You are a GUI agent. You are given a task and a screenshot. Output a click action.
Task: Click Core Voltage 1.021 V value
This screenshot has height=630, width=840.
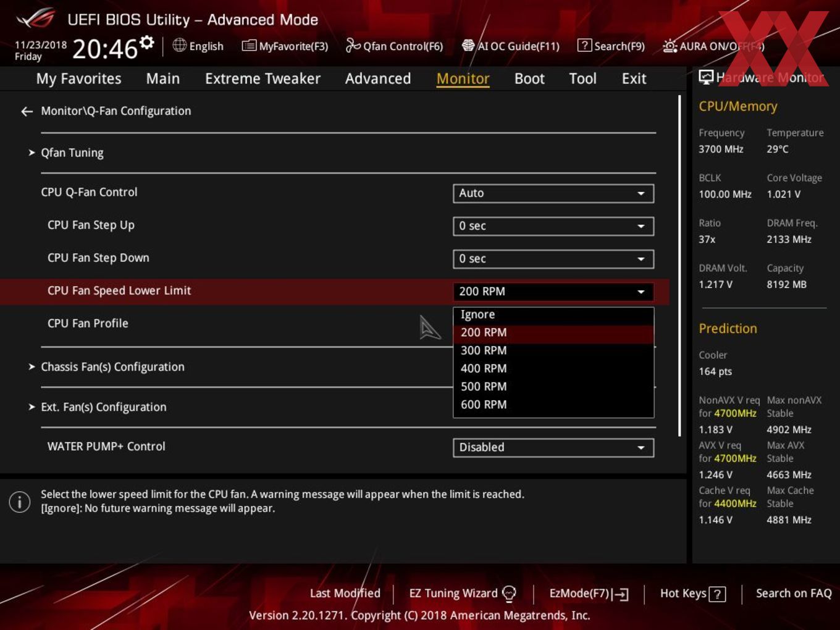click(x=783, y=195)
